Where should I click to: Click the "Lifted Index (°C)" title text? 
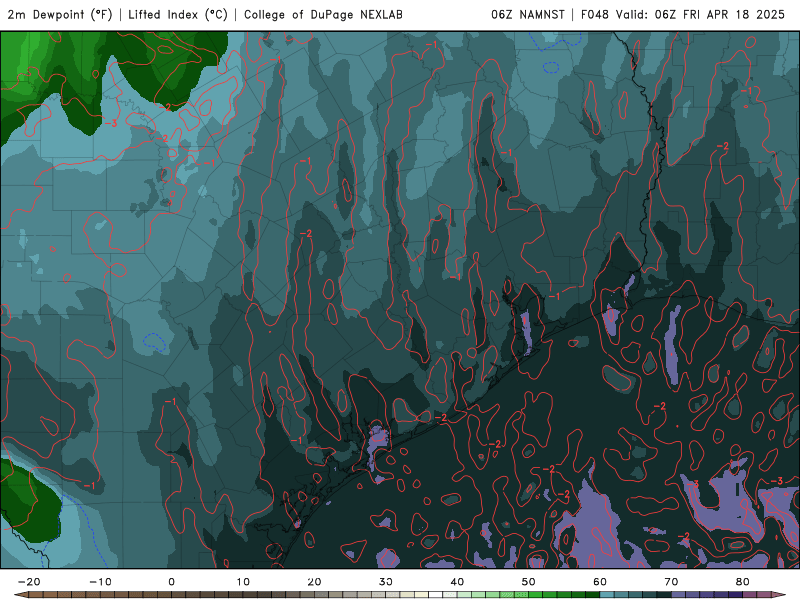pos(178,15)
